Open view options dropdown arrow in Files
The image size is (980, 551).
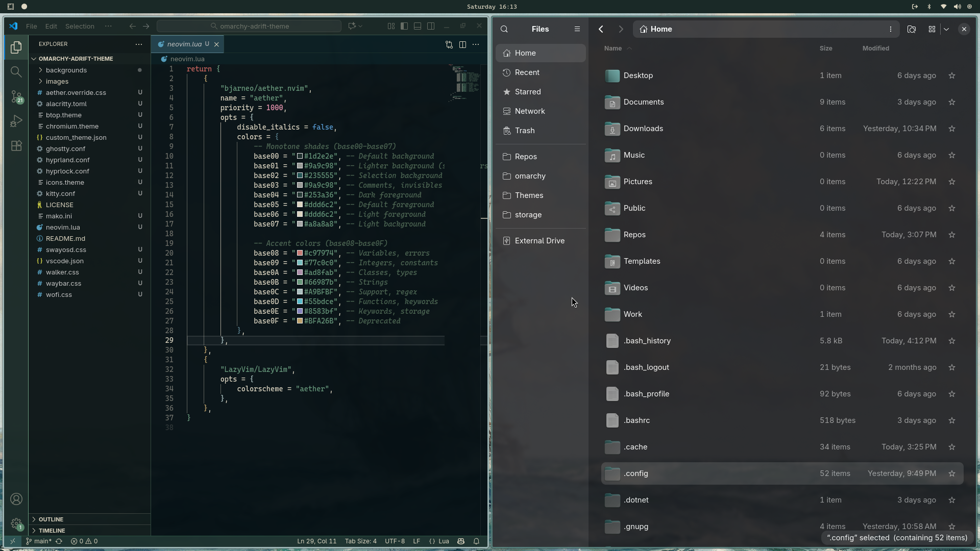point(946,29)
